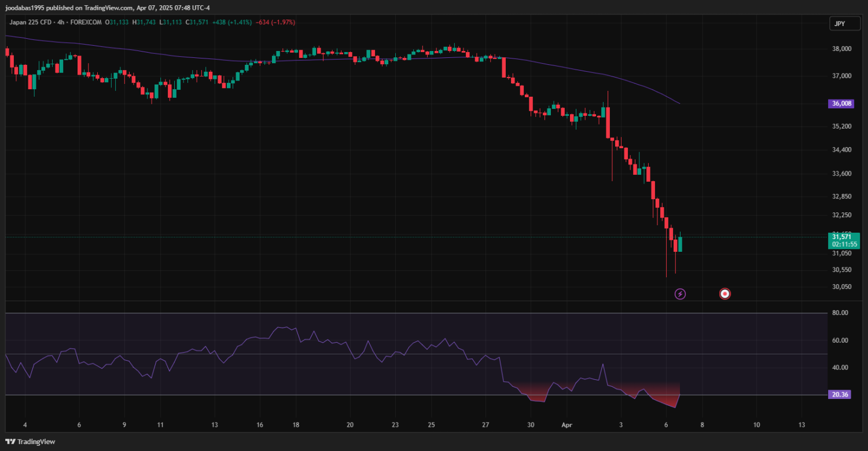
Task: Click the date 18 on the time axis
Action: pyautogui.click(x=296, y=424)
